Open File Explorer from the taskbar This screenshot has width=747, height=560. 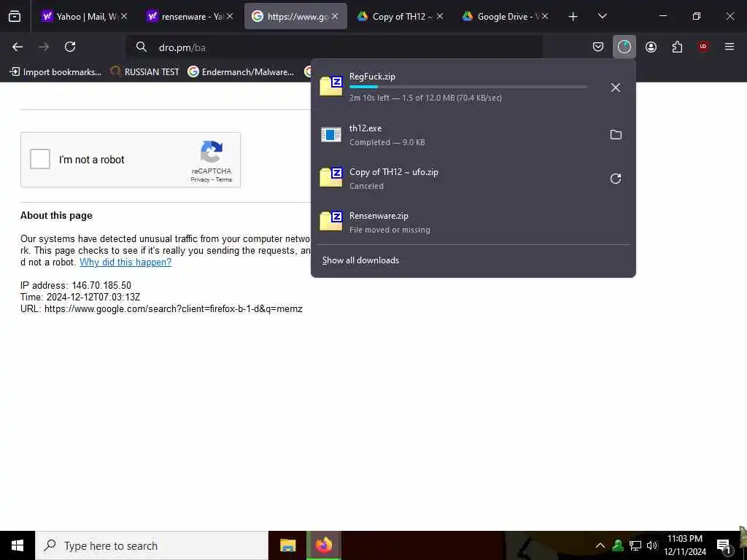[x=287, y=545]
